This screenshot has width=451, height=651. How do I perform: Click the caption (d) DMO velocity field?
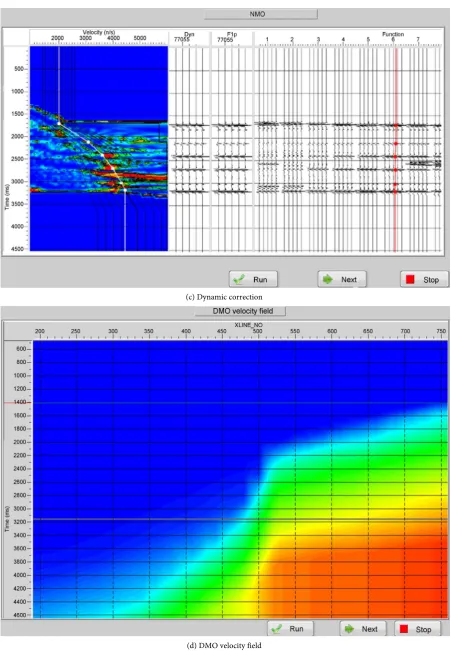click(224, 646)
